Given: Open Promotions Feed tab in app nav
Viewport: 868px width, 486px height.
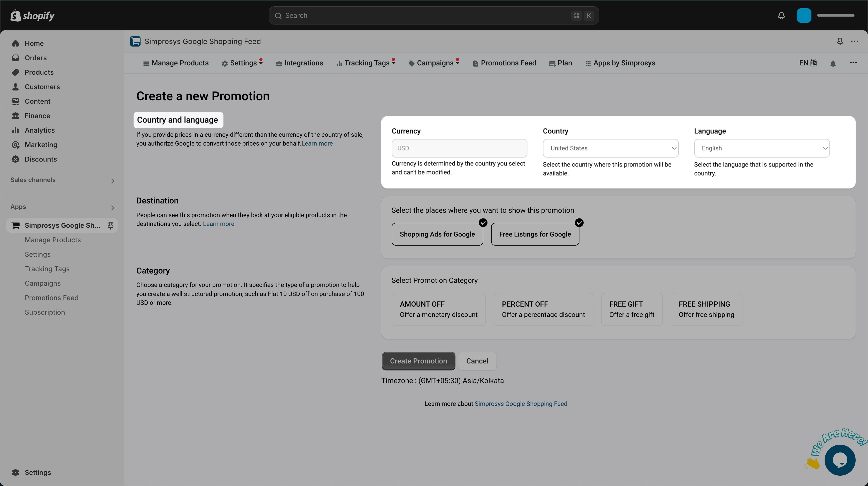Looking at the screenshot, I should point(505,63).
